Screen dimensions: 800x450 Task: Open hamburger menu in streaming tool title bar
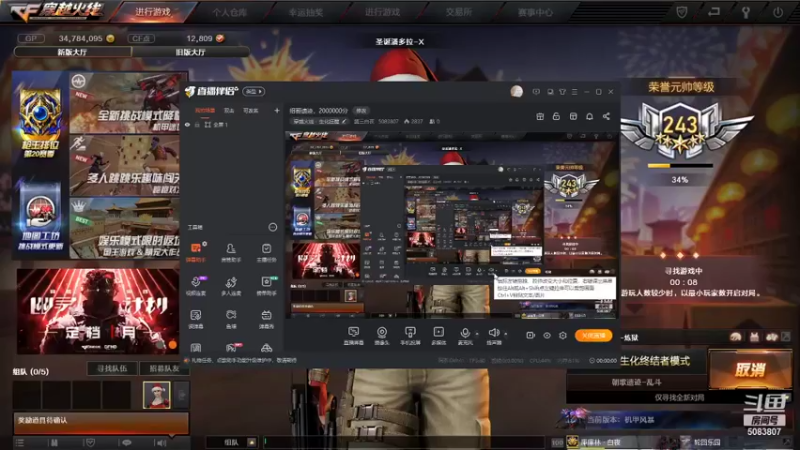[574, 92]
